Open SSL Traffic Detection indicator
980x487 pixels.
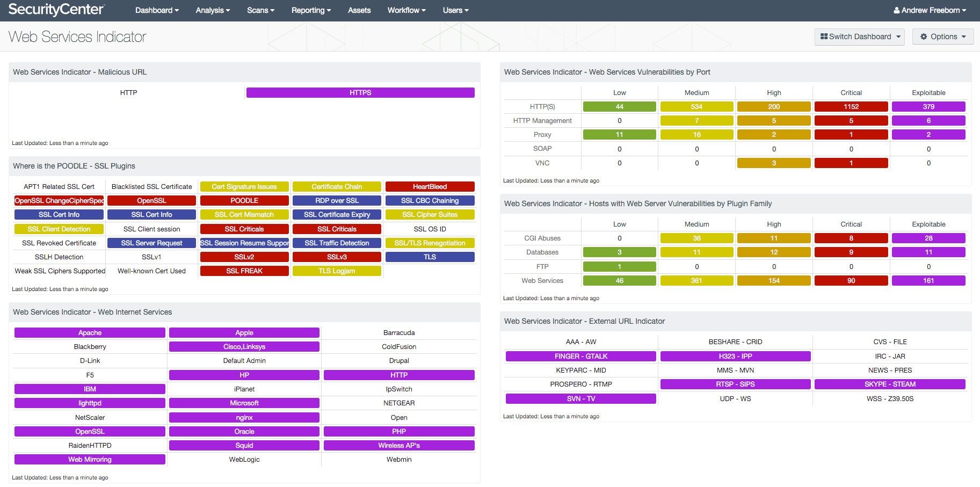337,243
